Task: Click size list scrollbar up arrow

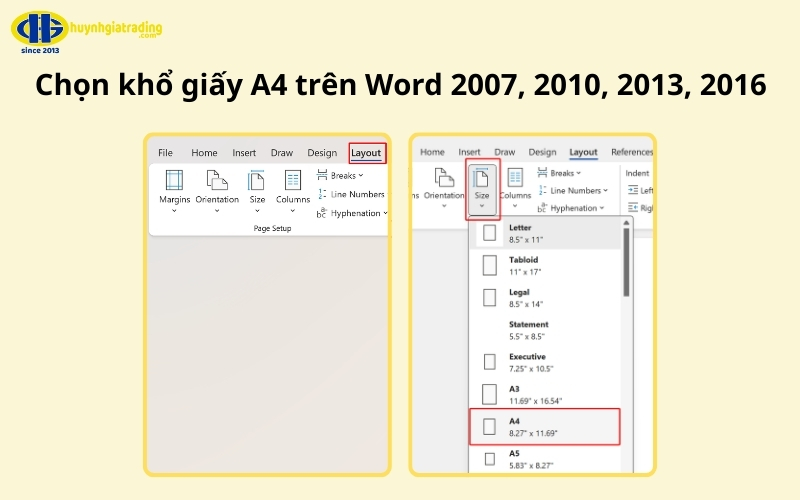Action: (x=626, y=223)
